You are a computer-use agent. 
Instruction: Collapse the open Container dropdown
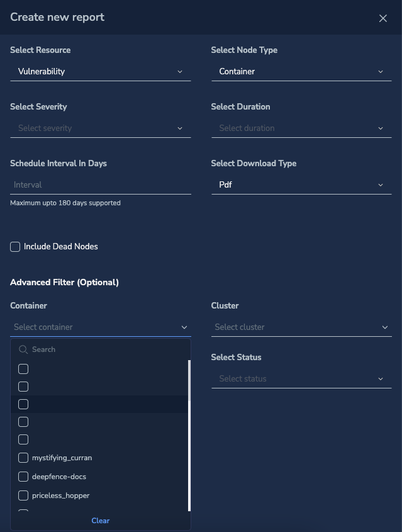click(184, 327)
